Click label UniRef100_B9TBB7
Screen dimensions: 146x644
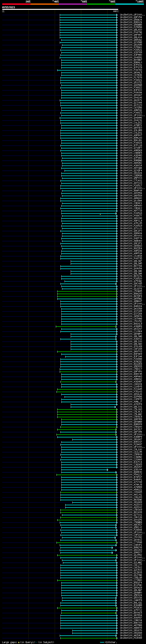131,60
